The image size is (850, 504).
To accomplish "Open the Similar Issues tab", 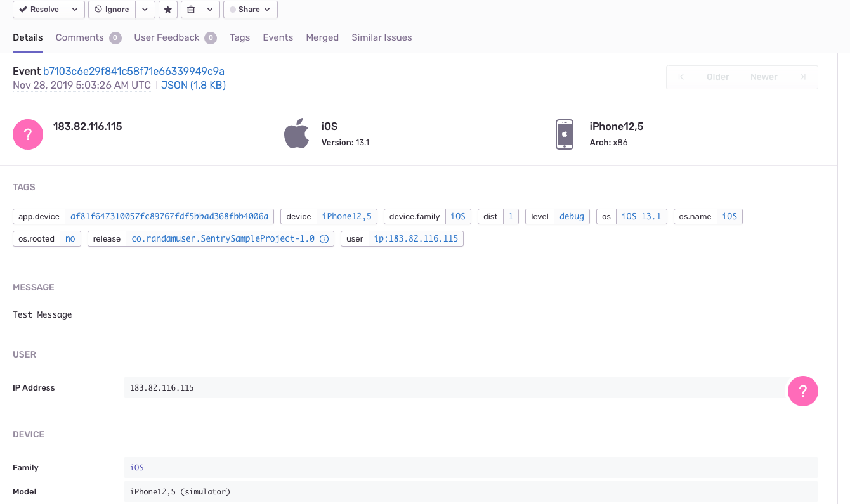I will (381, 37).
